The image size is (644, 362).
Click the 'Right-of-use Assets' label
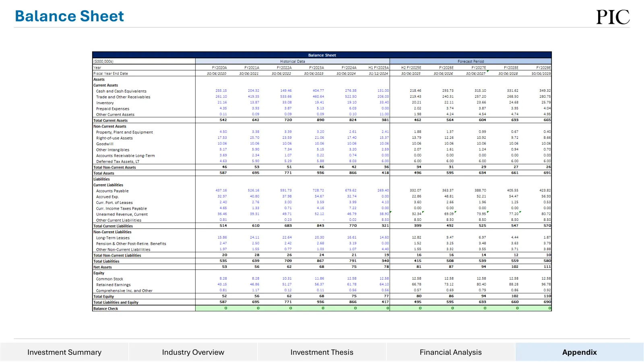114,138
